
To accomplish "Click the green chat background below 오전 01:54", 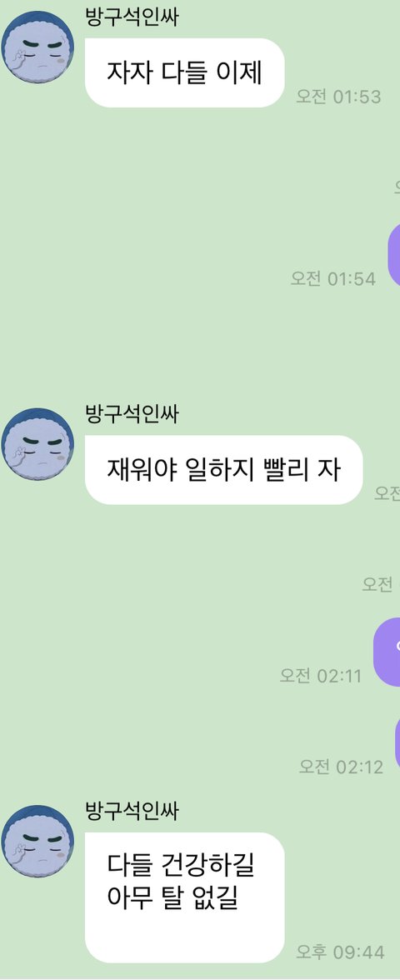I will point(200,343).
